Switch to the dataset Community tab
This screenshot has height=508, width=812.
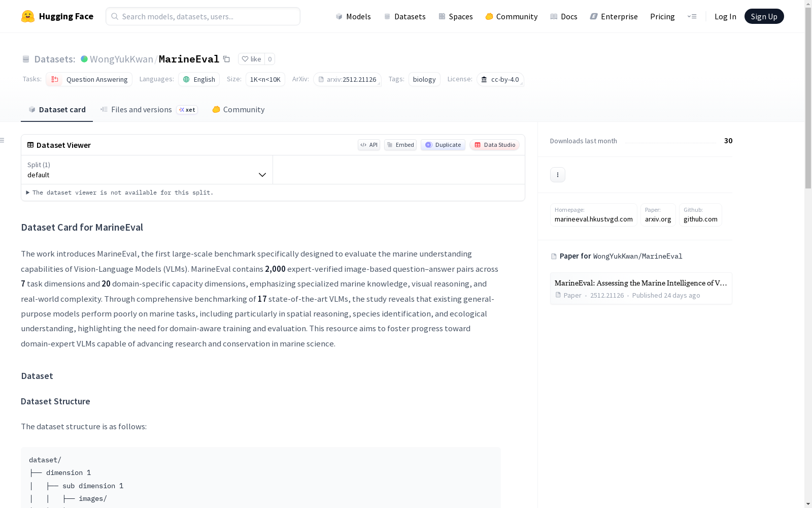coord(238,110)
